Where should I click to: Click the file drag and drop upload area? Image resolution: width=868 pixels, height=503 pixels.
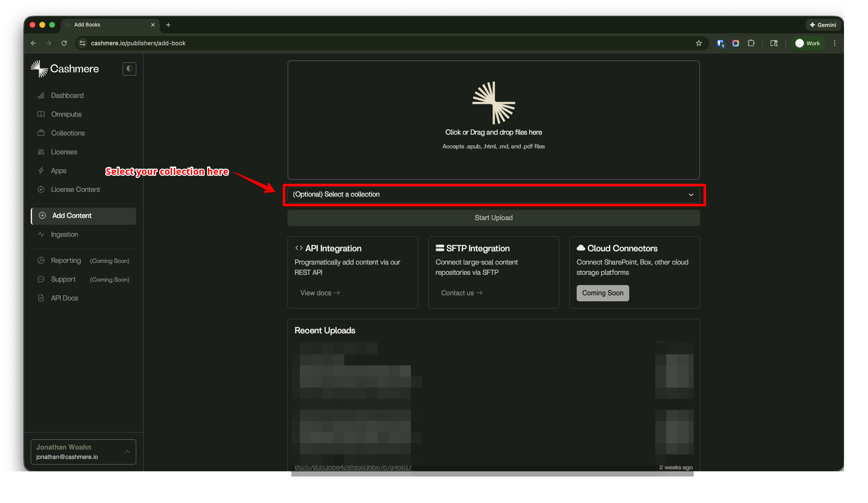coord(493,120)
